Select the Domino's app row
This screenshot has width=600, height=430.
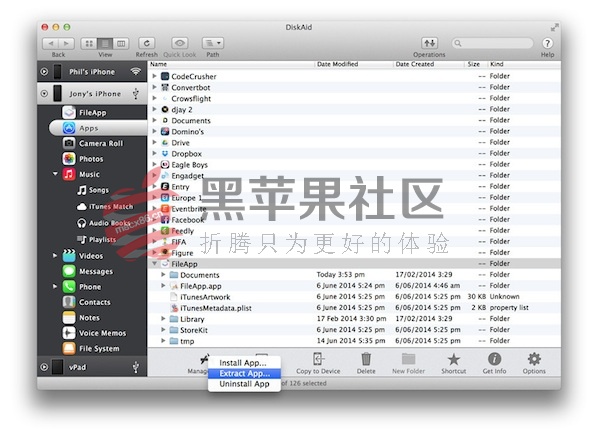pyautogui.click(x=354, y=131)
